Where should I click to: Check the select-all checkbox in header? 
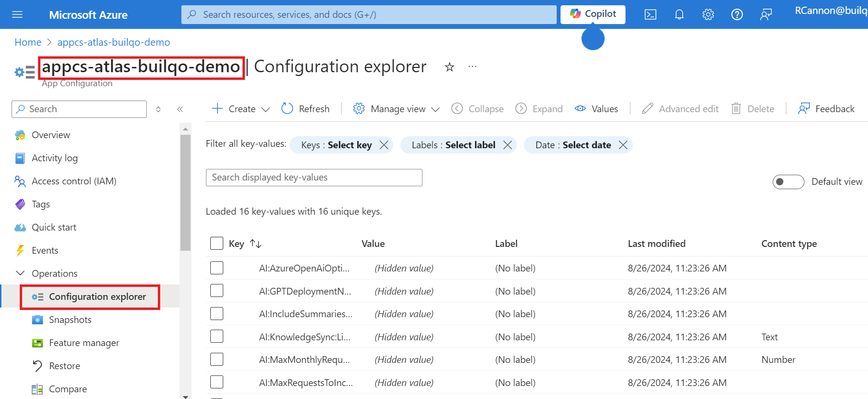(217, 244)
